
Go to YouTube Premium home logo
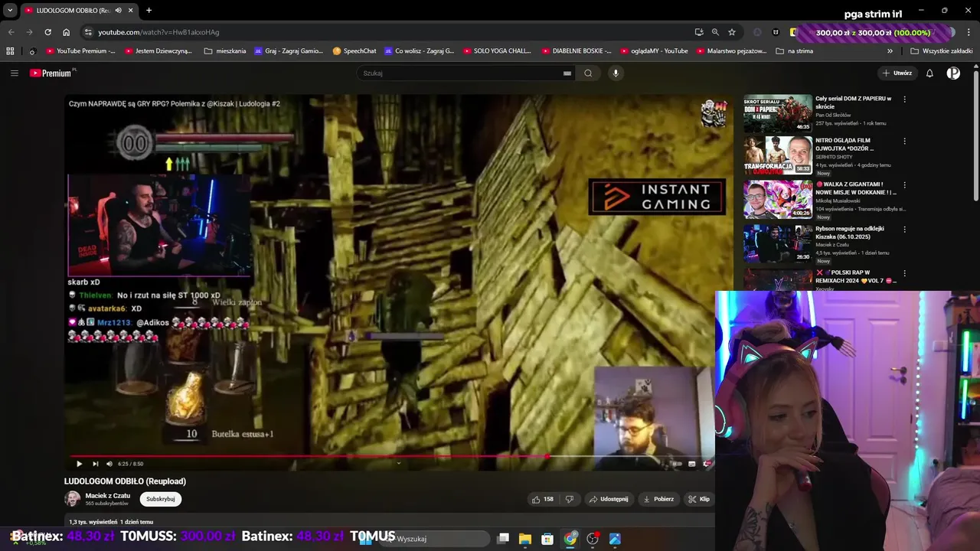click(52, 73)
